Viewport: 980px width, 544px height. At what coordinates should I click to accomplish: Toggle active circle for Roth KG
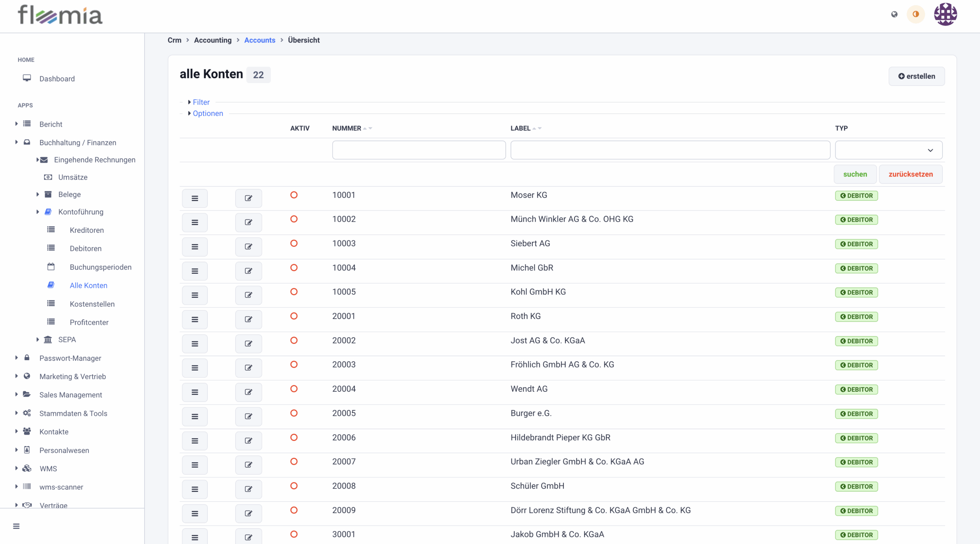(294, 316)
